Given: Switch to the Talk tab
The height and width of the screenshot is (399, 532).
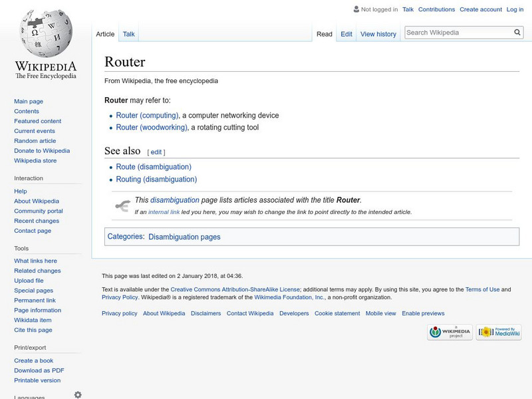Looking at the screenshot, I should tap(128, 34).
